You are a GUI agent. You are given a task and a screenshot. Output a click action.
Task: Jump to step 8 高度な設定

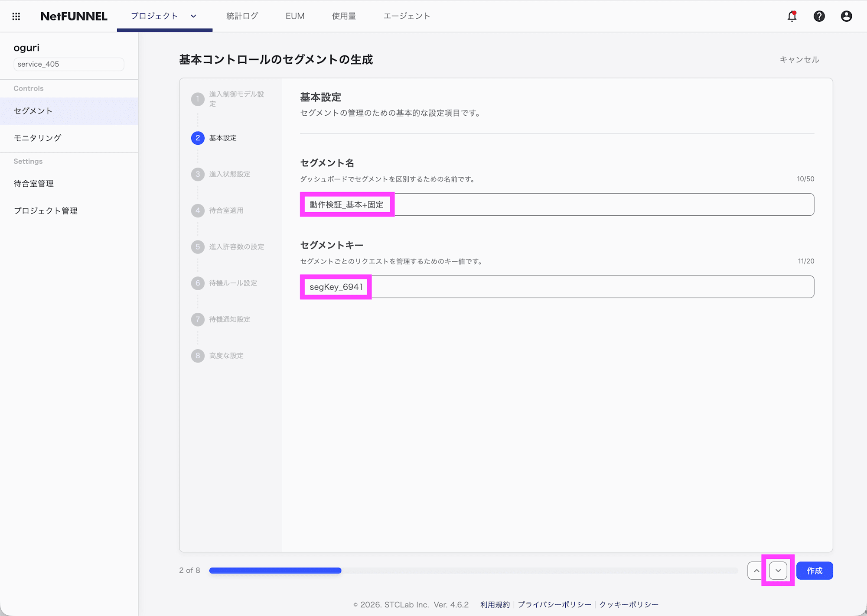click(198, 356)
